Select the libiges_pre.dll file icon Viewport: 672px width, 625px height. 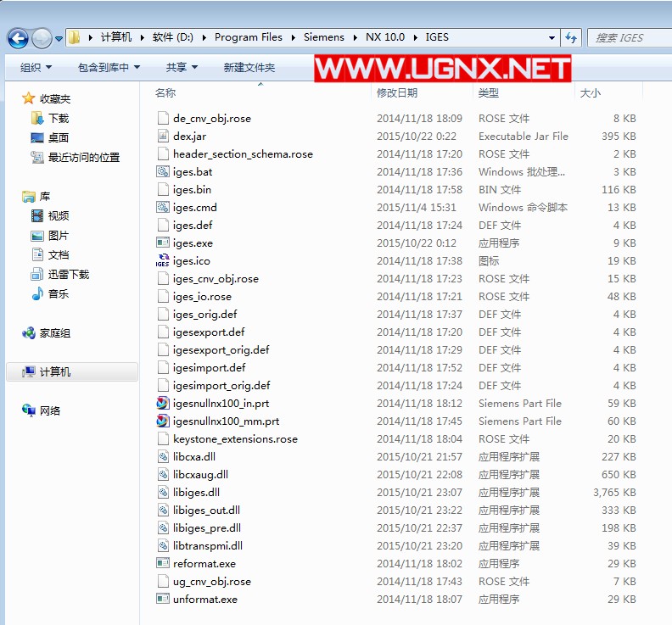point(163,527)
